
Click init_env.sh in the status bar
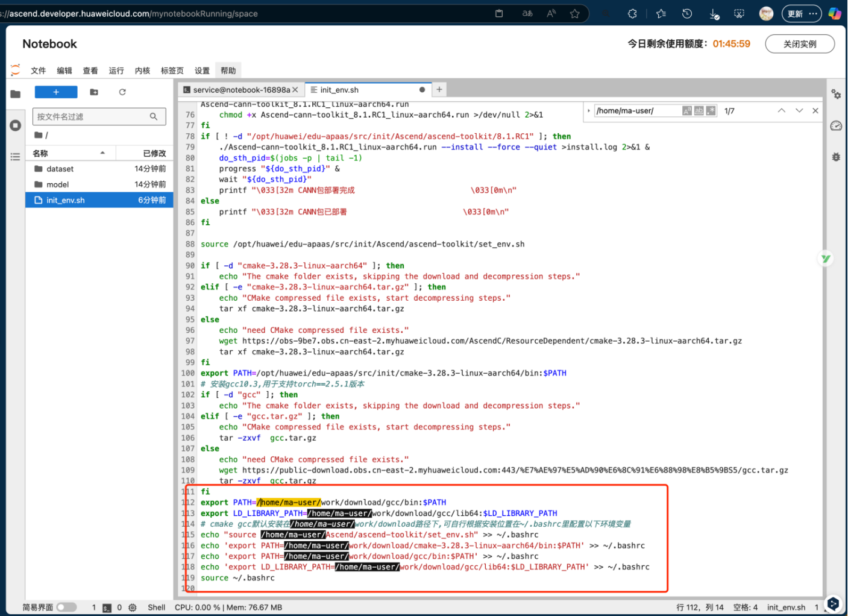[786, 608]
